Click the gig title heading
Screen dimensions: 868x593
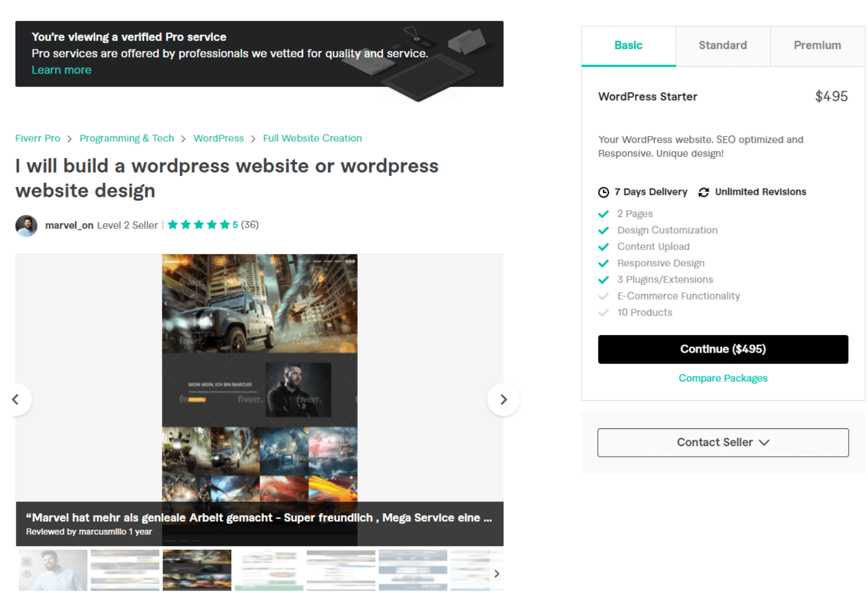[x=227, y=178]
